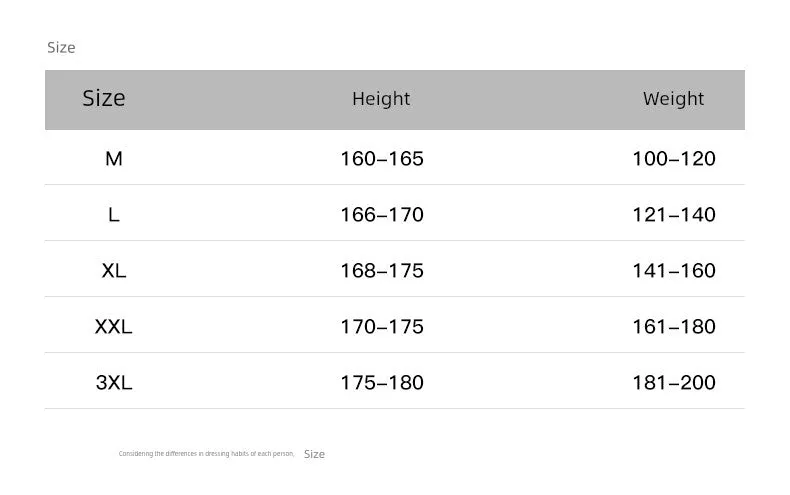Click weight value 121–140
Screen dimensions: 790x495
tap(674, 215)
